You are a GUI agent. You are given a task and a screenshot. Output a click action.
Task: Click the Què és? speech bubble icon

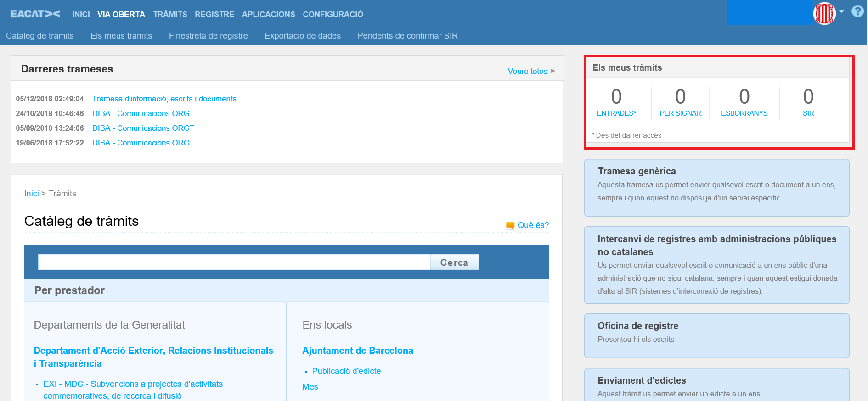coord(510,226)
